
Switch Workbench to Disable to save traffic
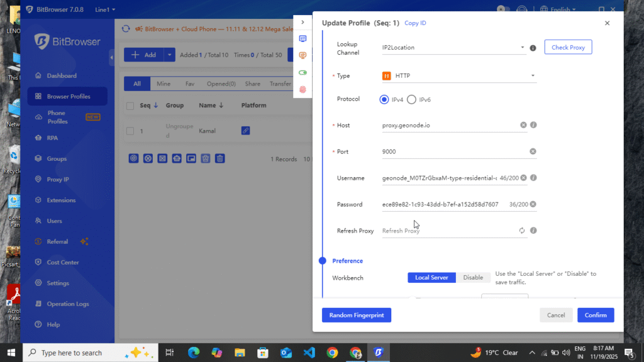[473, 277]
